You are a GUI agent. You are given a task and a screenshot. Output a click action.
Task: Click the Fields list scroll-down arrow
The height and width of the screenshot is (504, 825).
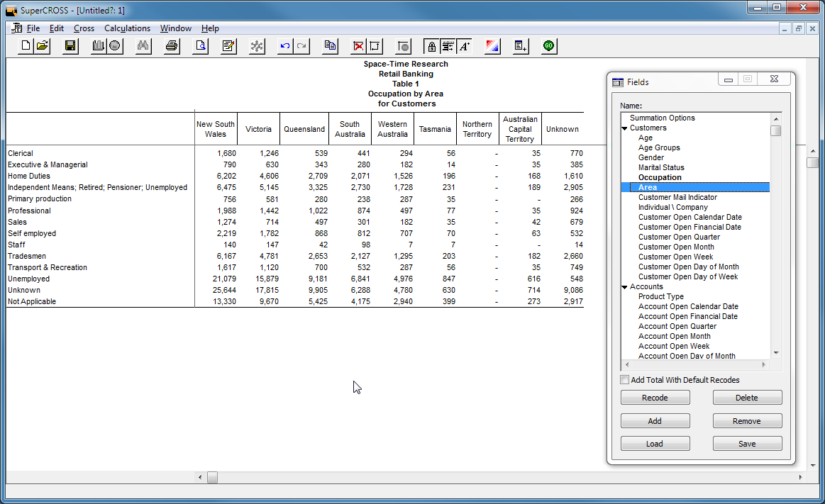coord(776,352)
